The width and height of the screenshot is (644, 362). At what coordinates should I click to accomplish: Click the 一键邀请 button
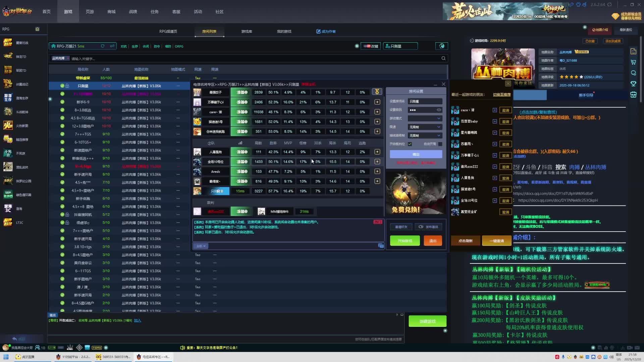click(496, 241)
